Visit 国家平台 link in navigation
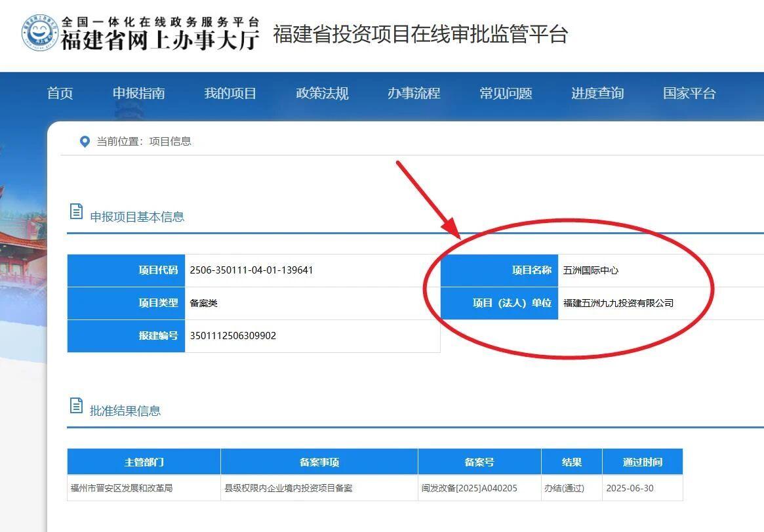The width and height of the screenshot is (764, 532). [689, 93]
